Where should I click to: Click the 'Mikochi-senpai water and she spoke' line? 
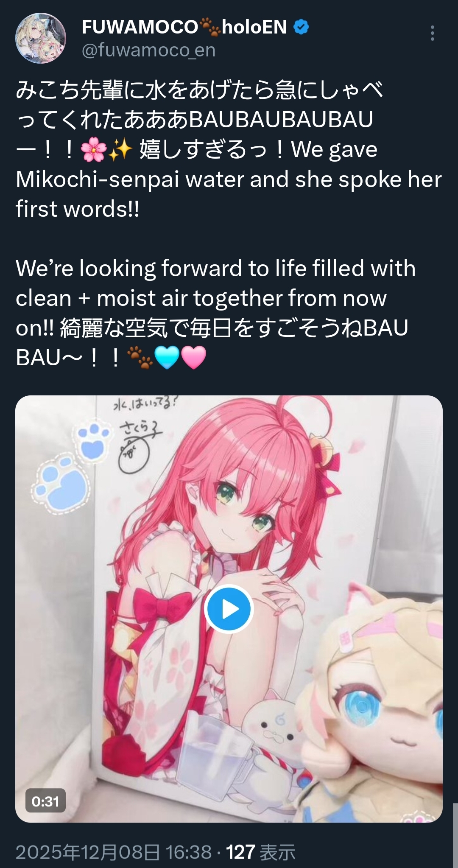click(x=229, y=179)
